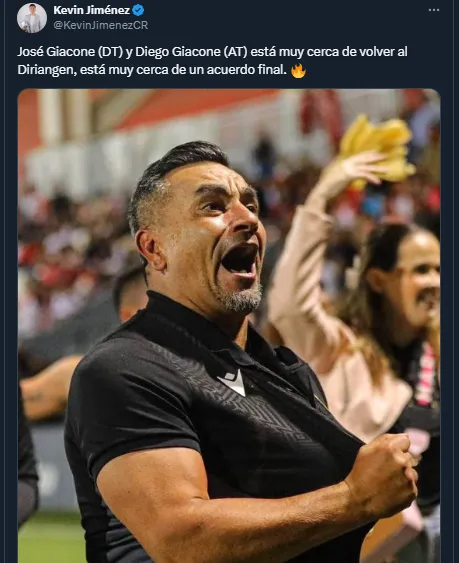
Task: Click the yellow cloth being waved
Action: point(377,149)
